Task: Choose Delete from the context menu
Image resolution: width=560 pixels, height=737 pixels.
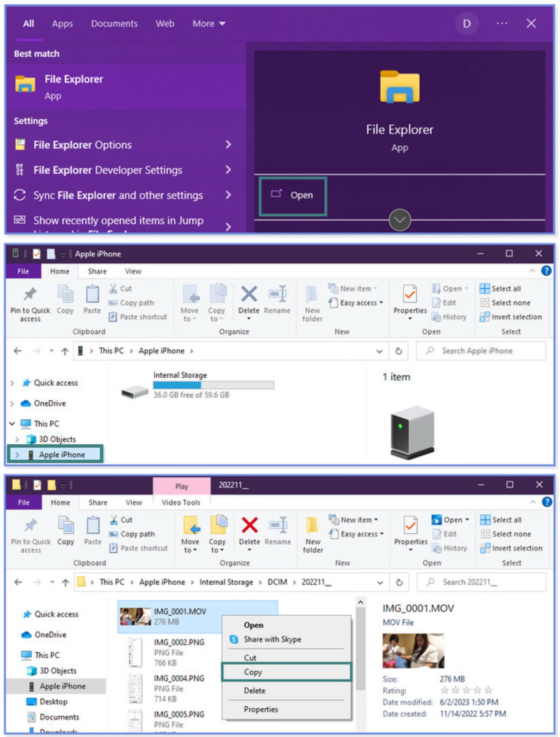Action: pyautogui.click(x=287, y=691)
